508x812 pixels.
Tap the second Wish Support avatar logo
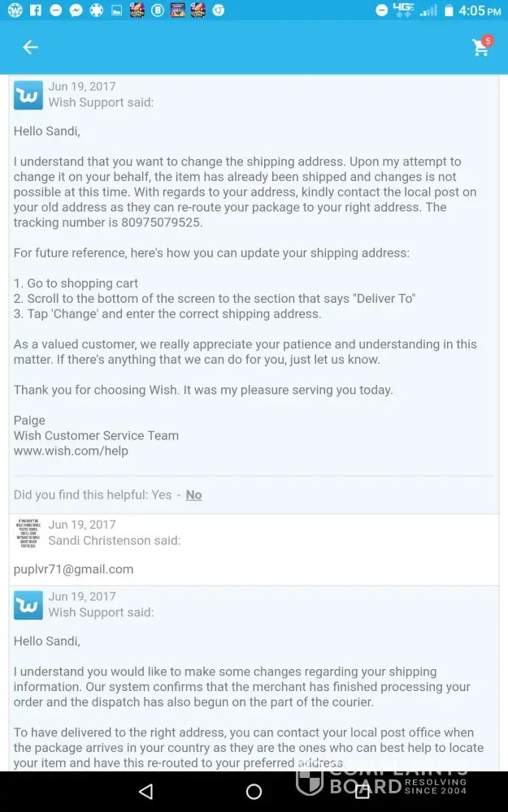[28, 606]
